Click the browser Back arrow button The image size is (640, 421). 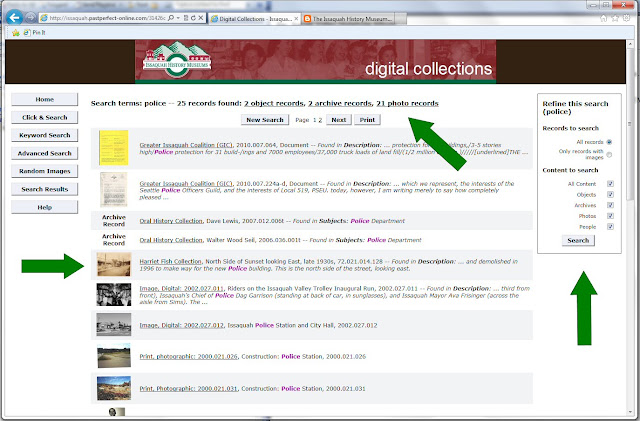(15, 18)
